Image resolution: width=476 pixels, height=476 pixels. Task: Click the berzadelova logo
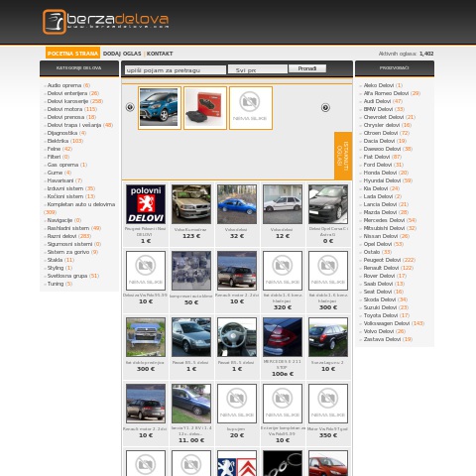pos(106,22)
